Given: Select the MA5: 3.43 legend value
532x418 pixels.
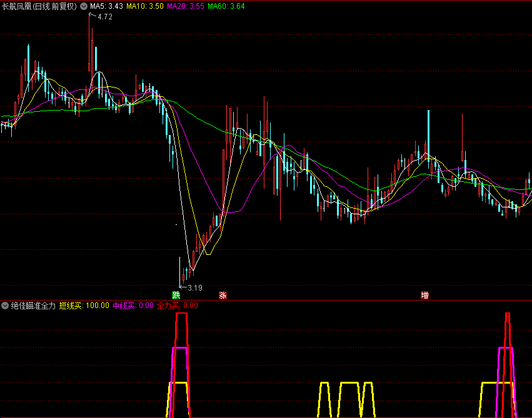Looking at the screenshot, I should point(106,6).
